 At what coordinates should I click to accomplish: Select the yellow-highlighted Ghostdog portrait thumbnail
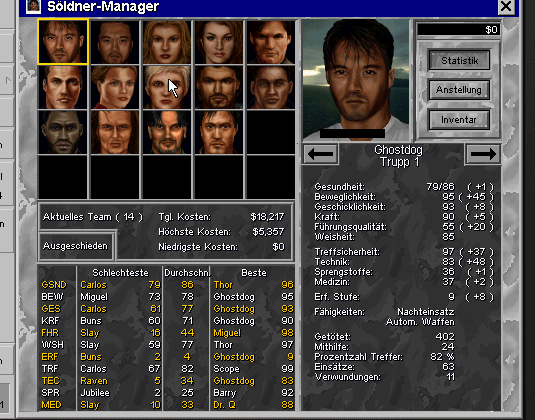(x=63, y=42)
